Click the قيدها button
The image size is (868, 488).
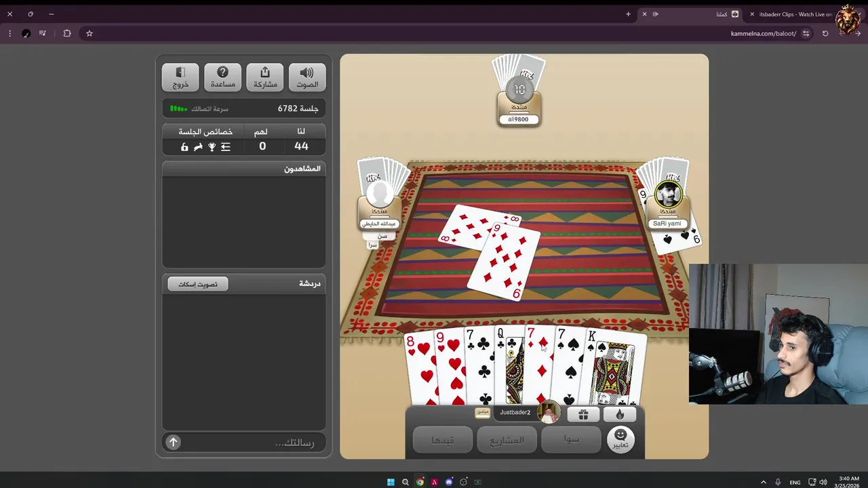[x=443, y=439]
